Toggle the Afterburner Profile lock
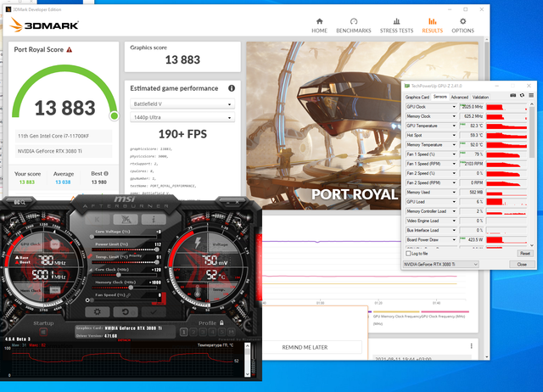 coord(221,322)
